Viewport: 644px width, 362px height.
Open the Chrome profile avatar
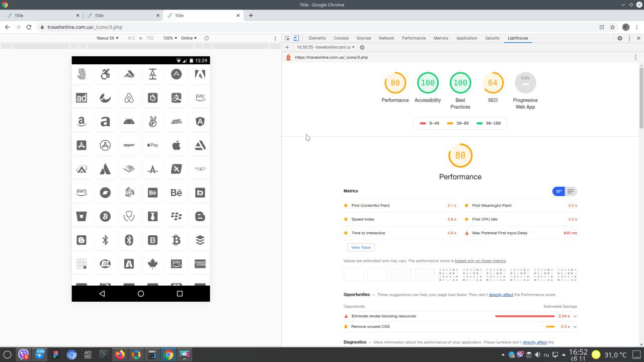tap(626, 27)
